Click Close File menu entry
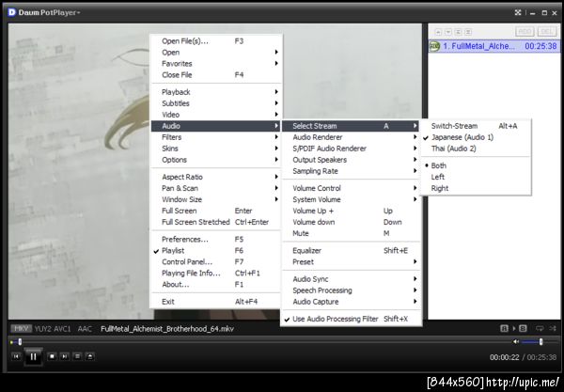 tap(216, 75)
